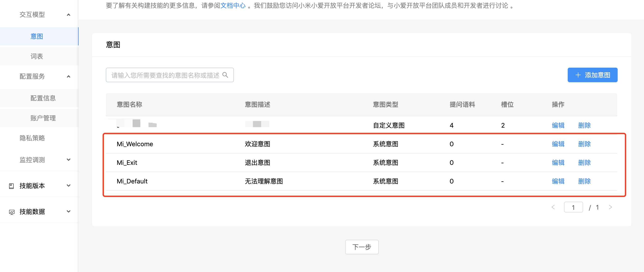The height and width of the screenshot is (272, 644).
Task: Open 词表 in the sidebar
Action: (39, 57)
